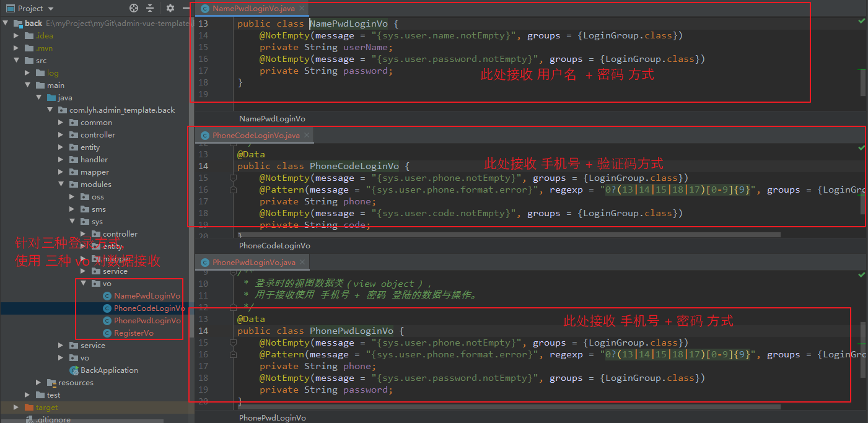This screenshot has height=423, width=868.
Task: Expand the resources folder arrow
Action: click(39, 383)
